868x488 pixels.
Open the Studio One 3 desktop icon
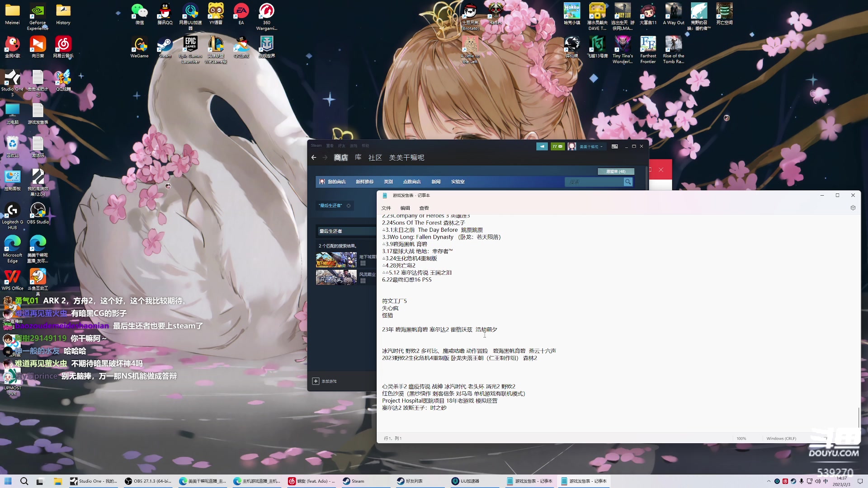[x=12, y=83]
